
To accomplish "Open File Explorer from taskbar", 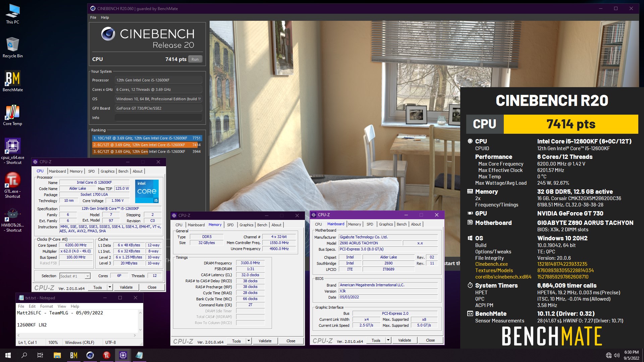I will (57, 355).
